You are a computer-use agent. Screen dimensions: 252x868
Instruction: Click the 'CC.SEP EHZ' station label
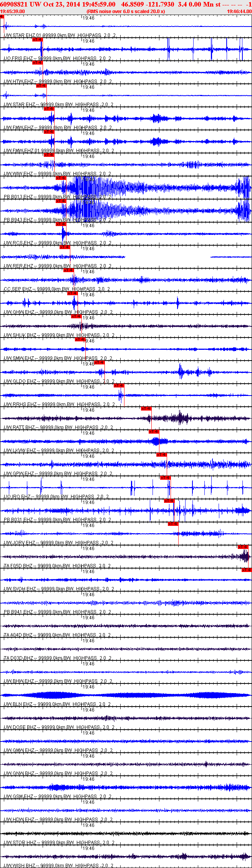point(18,289)
